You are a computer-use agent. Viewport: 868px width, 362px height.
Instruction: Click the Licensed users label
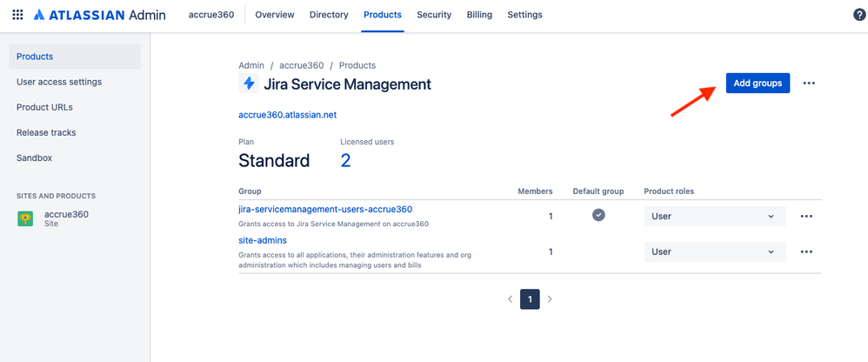tap(367, 142)
